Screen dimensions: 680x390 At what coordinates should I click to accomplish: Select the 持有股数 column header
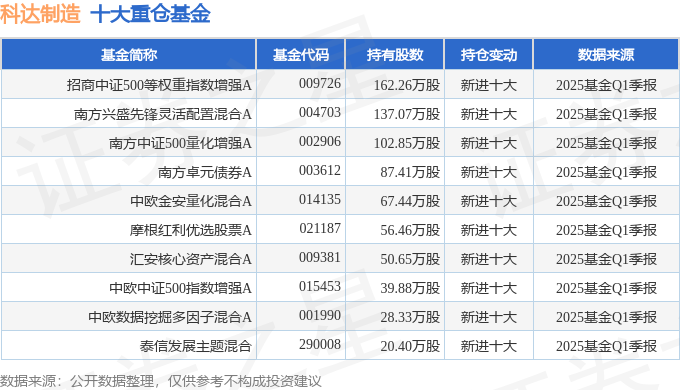pos(395,55)
